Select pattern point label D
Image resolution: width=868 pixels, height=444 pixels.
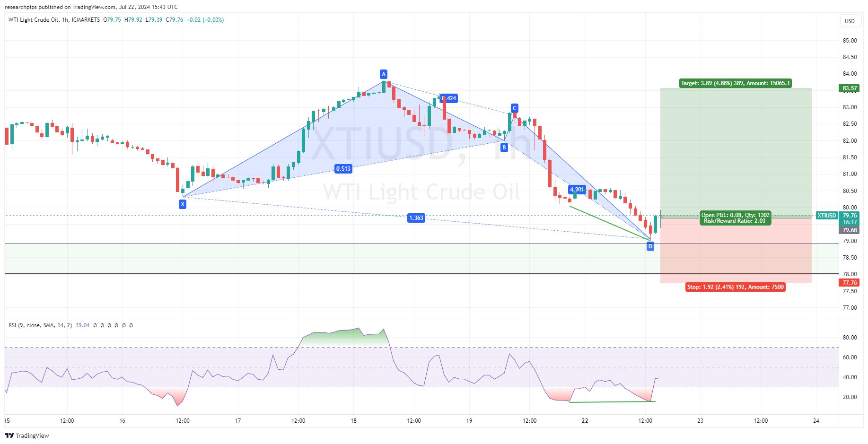(x=650, y=246)
